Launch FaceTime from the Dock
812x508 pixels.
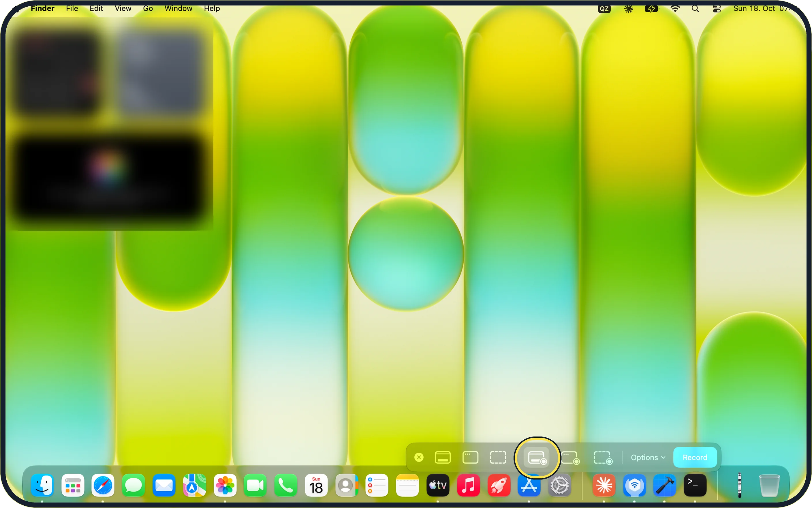[255, 485]
